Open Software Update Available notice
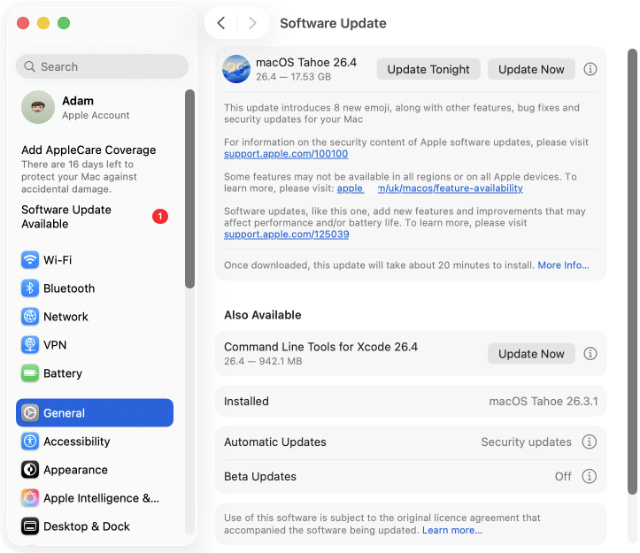640x553 pixels. [x=95, y=217]
